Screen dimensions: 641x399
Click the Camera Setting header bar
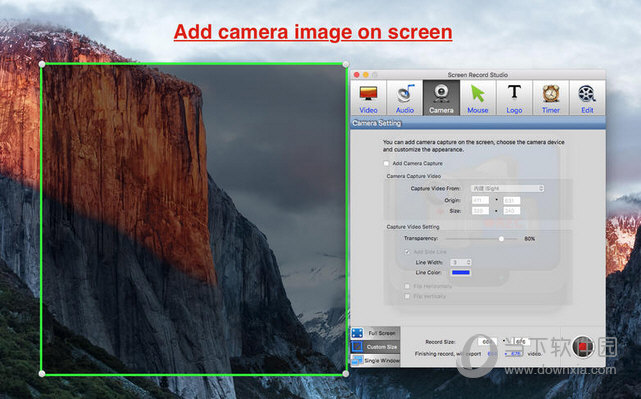[x=478, y=123]
